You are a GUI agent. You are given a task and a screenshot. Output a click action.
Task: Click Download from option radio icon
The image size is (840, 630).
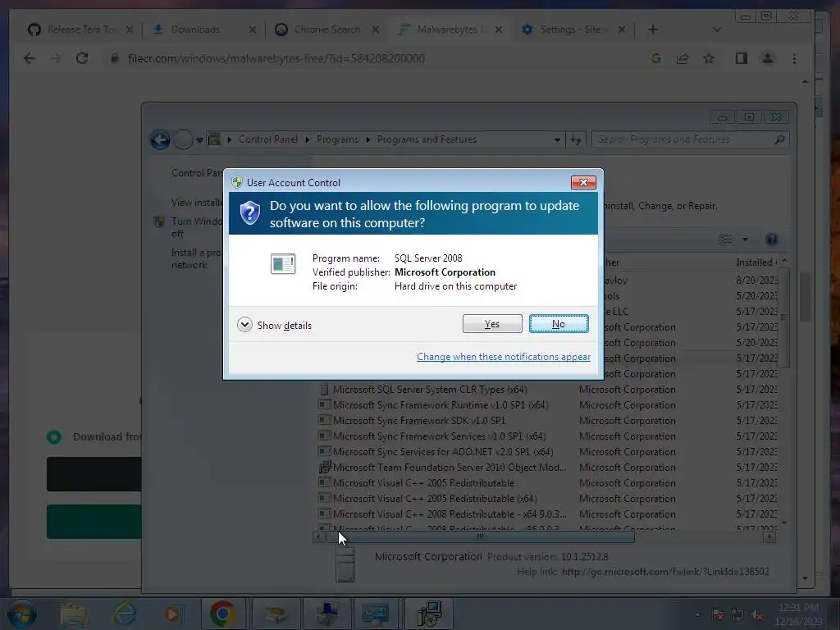point(54,437)
